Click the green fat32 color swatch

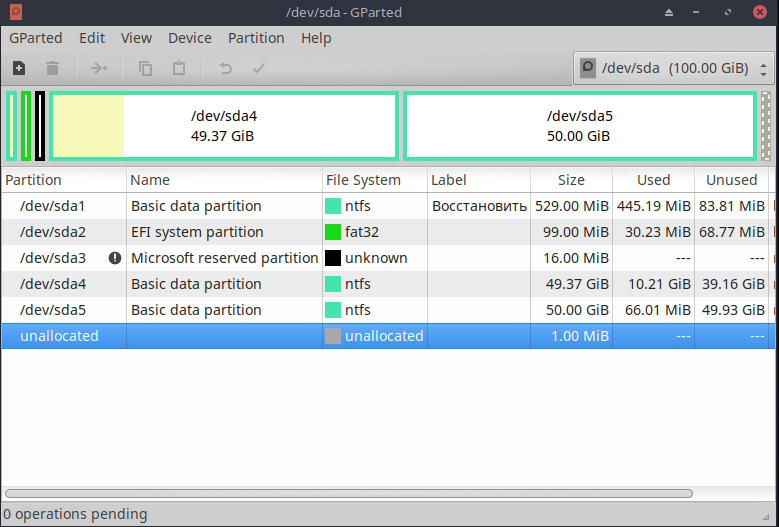(x=333, y=232)
